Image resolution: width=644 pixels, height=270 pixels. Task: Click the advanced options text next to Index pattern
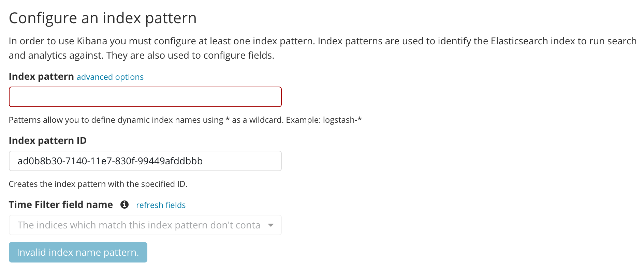pos(109,77)
